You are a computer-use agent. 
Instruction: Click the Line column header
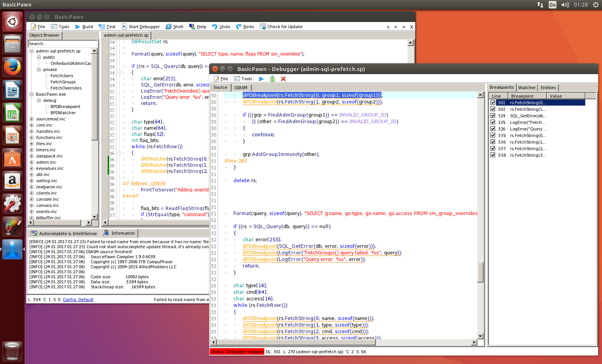pyautogui.click(x=498, y=96)
